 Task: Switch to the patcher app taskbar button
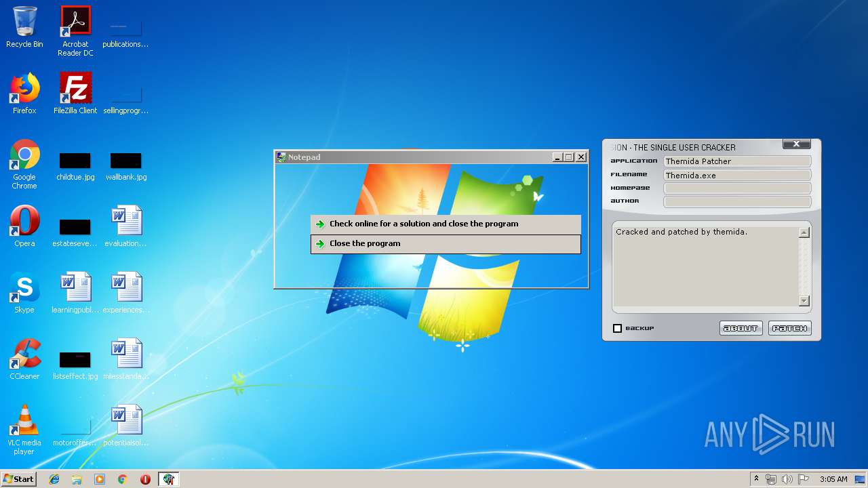[x=168, y=479]
